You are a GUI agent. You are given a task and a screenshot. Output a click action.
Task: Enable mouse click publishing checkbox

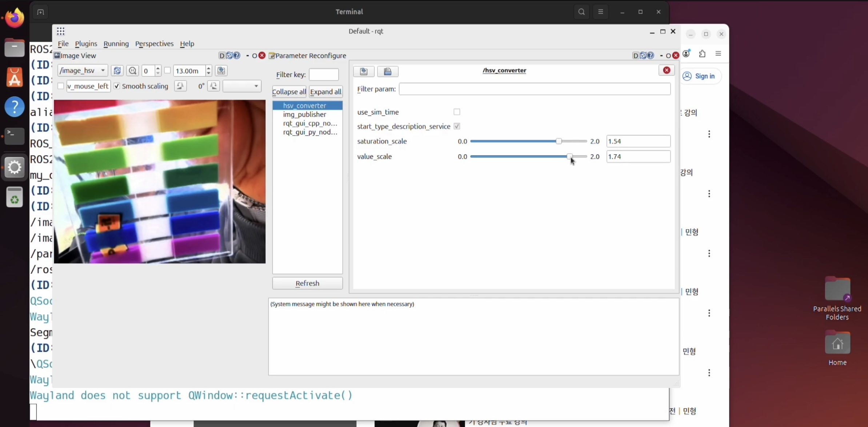61,86
